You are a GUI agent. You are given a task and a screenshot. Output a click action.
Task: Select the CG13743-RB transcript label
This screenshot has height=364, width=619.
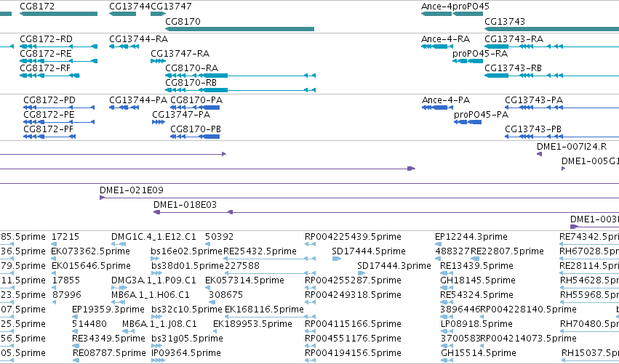click(x=514, y=68)
